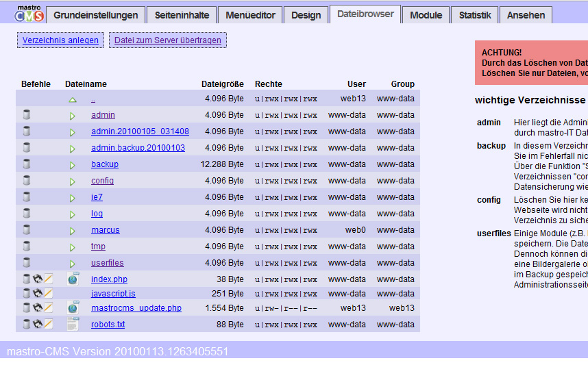Click green triangle beside log folder

pyautogui.click(x=73, y=215)
